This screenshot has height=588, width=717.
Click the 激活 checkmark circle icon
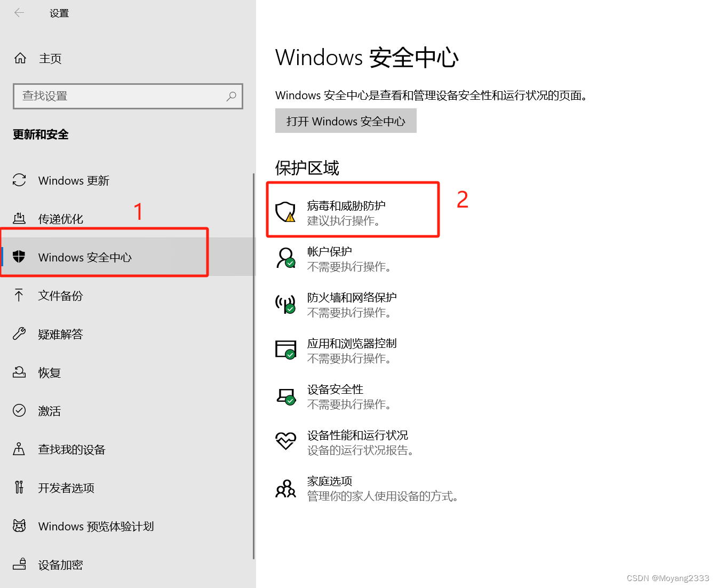[19, 411]
